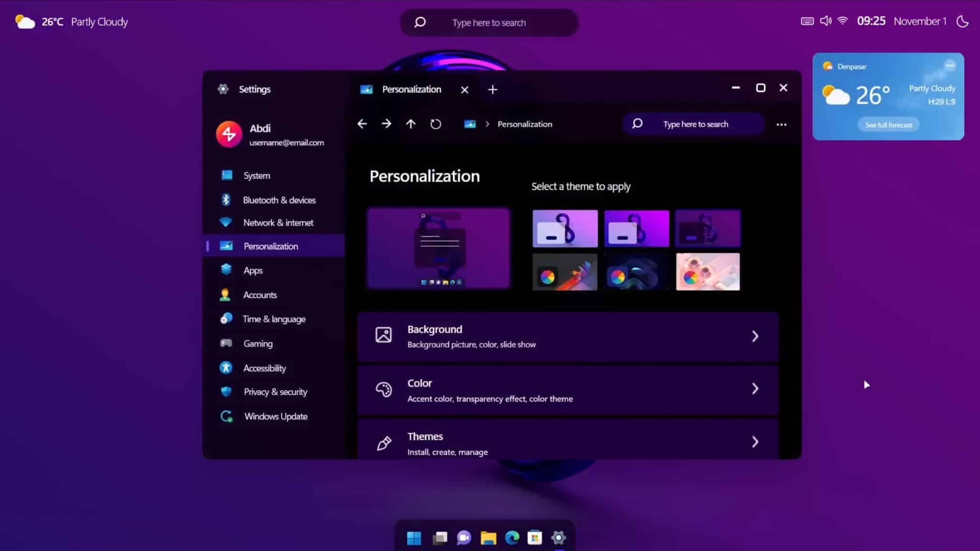Show touch keyboard from system tray
Image resolution: width=980 pixels, height=551 pixels.
pyautogui.click(x=807, y=21)
